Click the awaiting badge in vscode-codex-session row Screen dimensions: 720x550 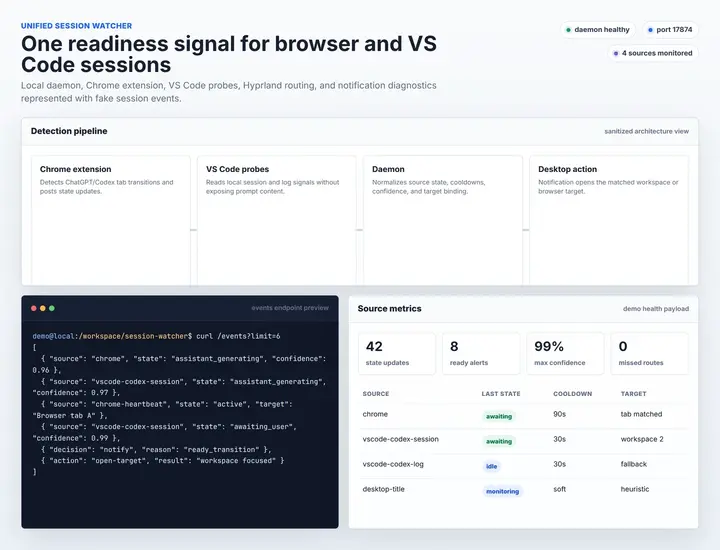click(499, 441)
